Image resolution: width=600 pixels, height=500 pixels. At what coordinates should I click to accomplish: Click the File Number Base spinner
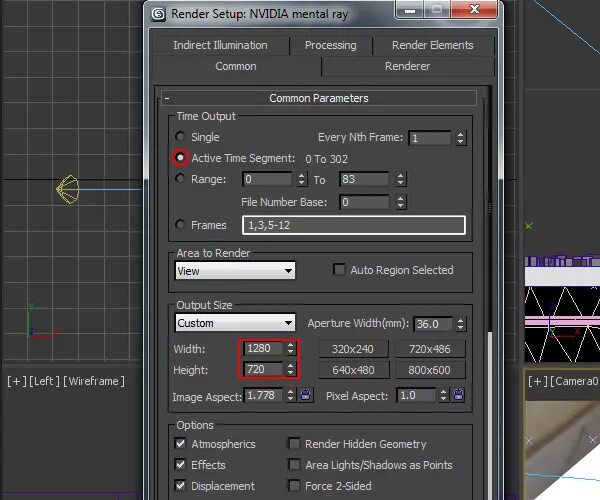tap(401, 202)
